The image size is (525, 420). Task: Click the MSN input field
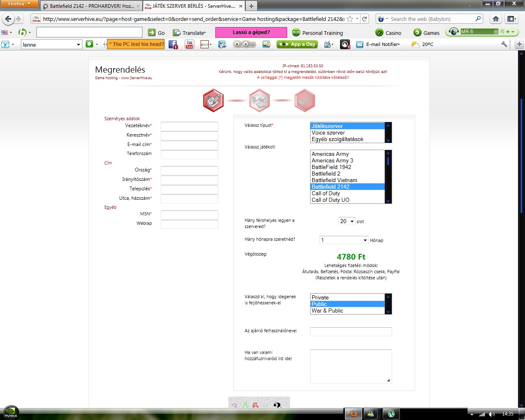tap(189, 215)
